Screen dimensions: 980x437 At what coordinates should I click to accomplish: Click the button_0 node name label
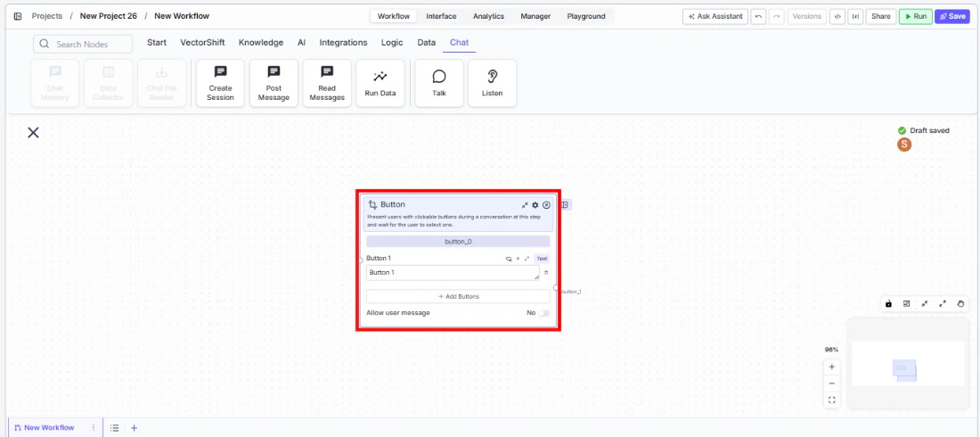click(x=458, y=241)
